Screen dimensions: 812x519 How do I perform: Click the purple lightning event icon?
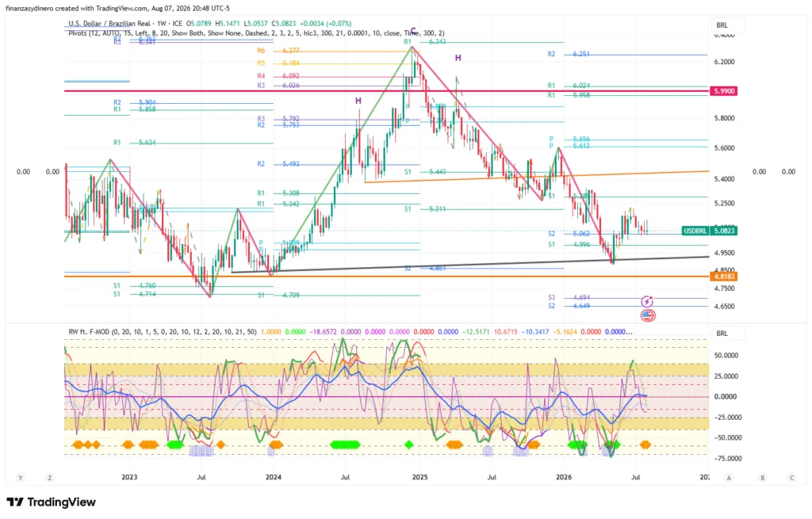click(x=647, y=301)
